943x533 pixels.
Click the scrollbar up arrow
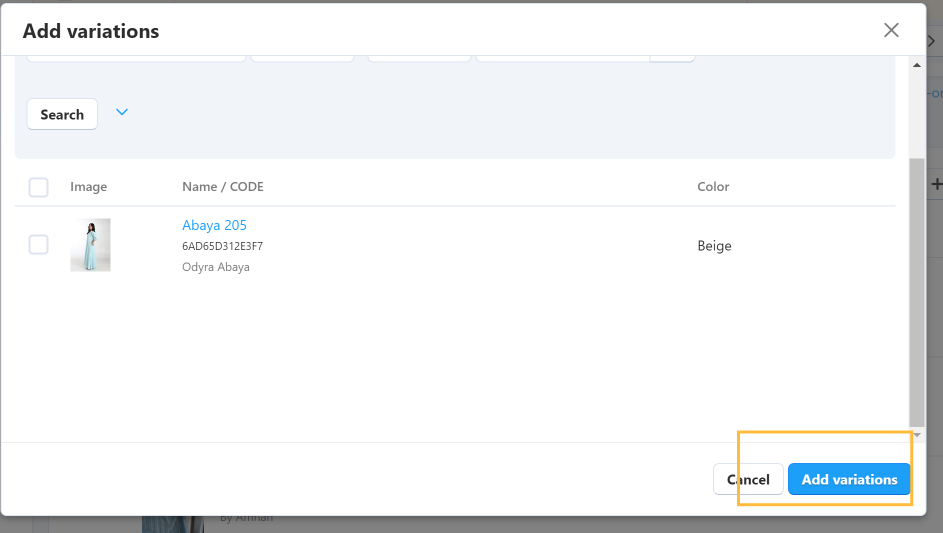917,65
